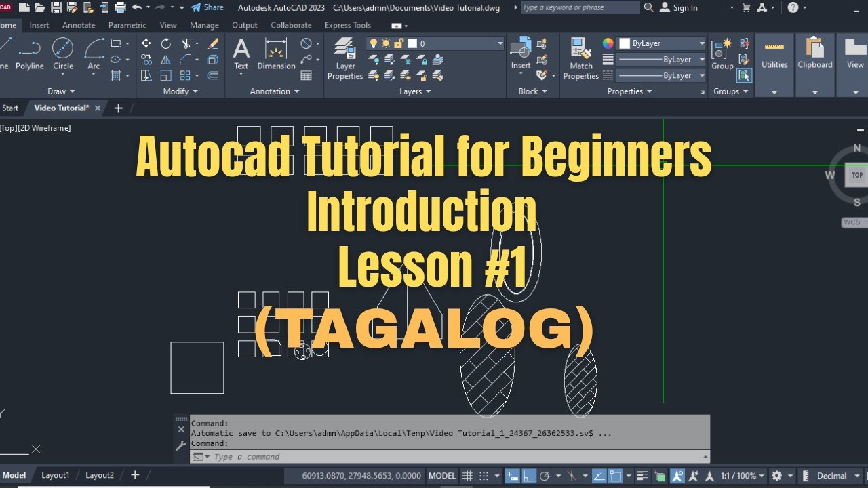Expand the Modify panel
Screen dimensions: 868x488
180,91
